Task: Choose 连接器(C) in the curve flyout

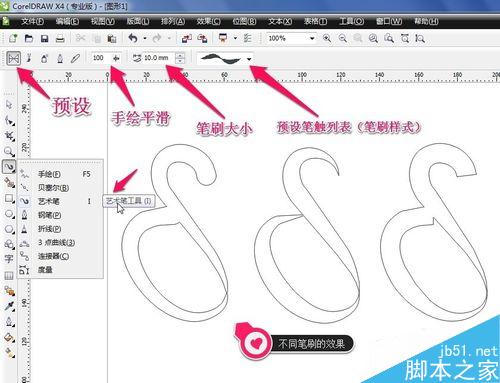Action: tap(61, 256)
